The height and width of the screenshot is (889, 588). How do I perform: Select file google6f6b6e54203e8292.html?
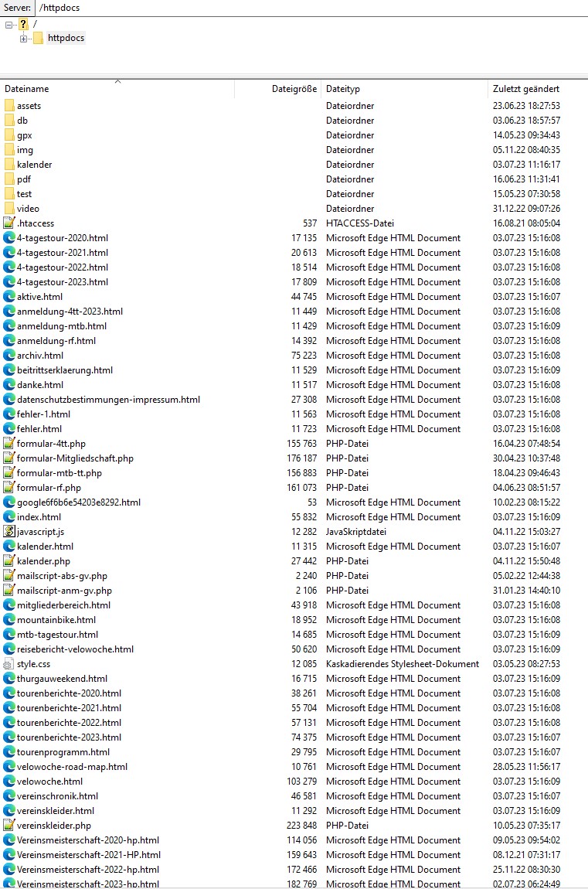click(79, 502)
